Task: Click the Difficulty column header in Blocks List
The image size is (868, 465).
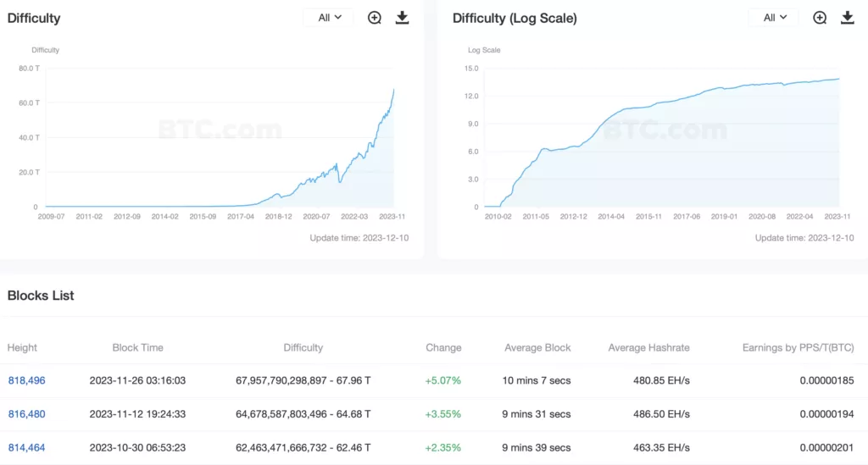Action: pyautogui.click(x=303, y=348)
